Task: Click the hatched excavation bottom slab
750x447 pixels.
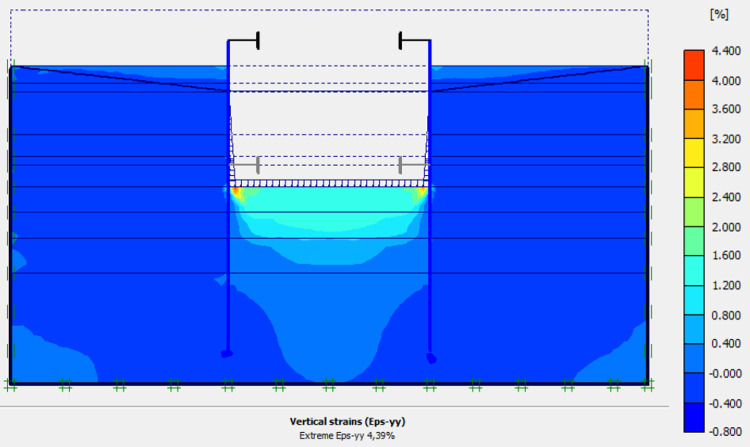Action: (329, 184)
